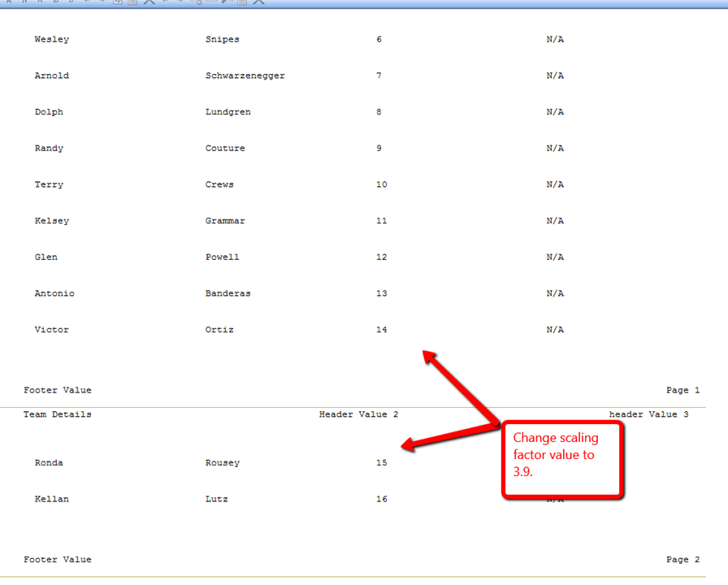Select Ortiz in the last name column
This screenshot has width=728, height=585.
[219, 330]
